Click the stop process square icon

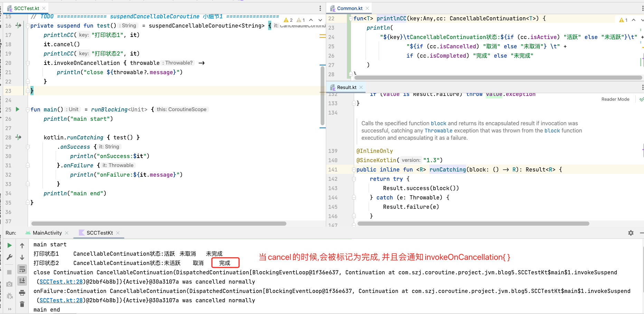tap(10, 272)
